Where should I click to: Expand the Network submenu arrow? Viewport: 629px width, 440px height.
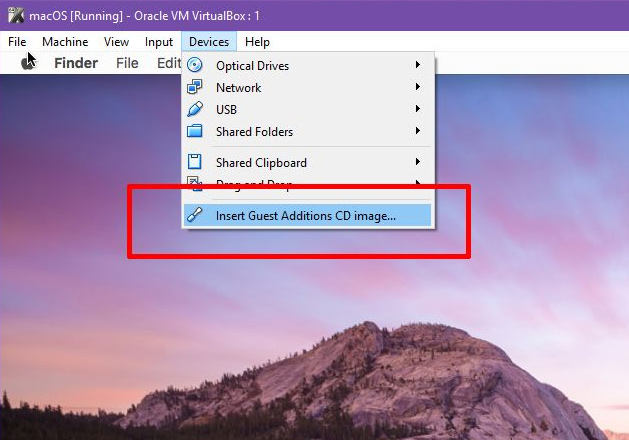(418, 87)
